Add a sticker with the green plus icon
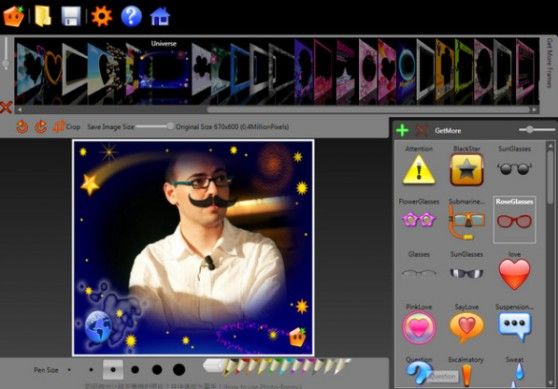The width and height of the screenshot is (558, 389). pyautogui.click(x=402, y=130)
